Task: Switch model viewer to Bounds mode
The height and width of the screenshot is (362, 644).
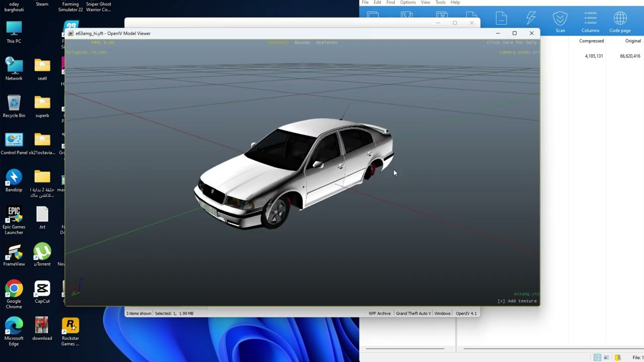Action: [302, 43]
